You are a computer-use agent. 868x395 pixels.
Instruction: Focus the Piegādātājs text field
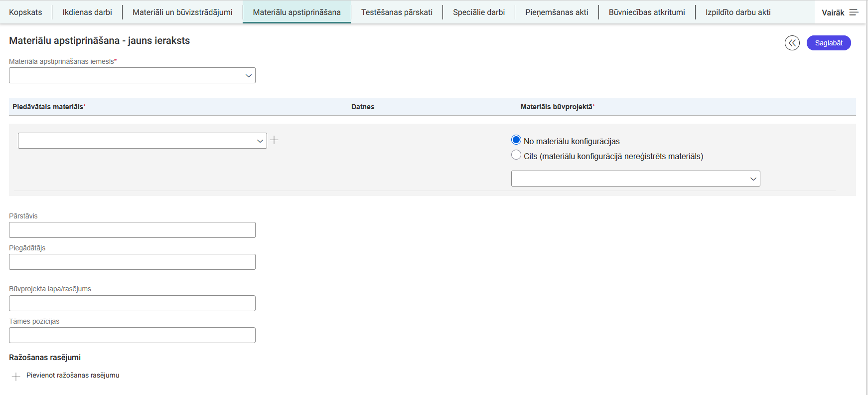click(x=132, y=262)
